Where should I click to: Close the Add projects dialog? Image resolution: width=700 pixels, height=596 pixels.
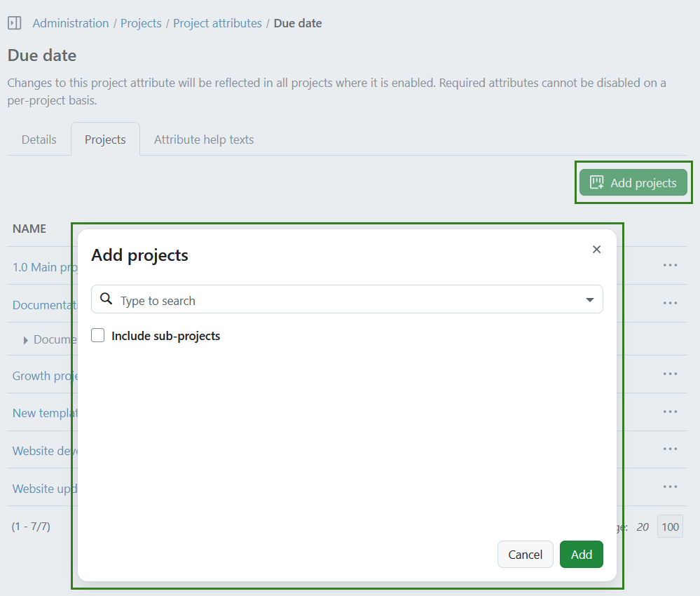click(596, 249)
